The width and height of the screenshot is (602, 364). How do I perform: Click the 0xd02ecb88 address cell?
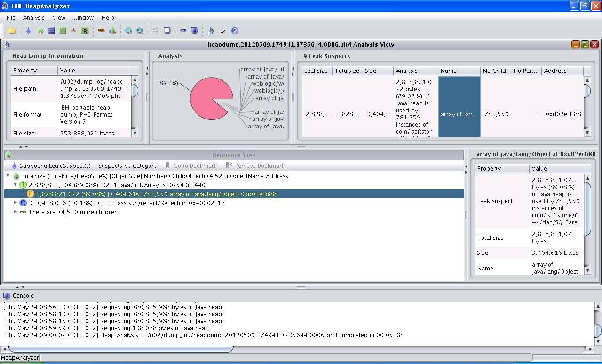[x=563, y=114]
